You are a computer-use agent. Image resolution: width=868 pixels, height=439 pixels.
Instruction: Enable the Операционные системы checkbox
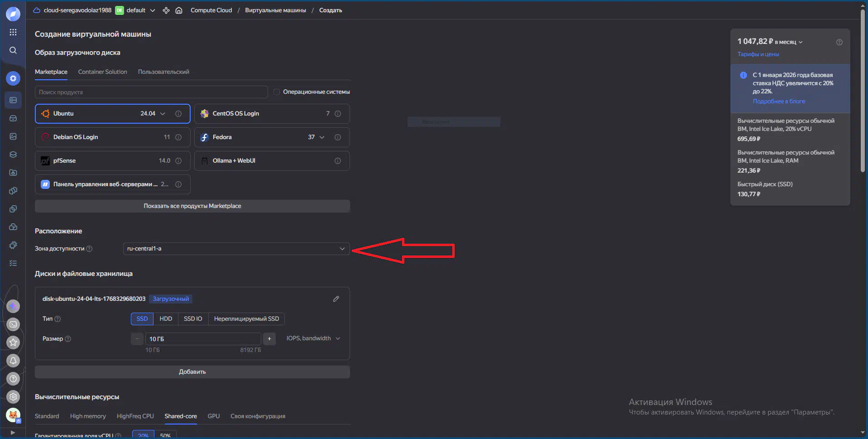click(277, 92)
